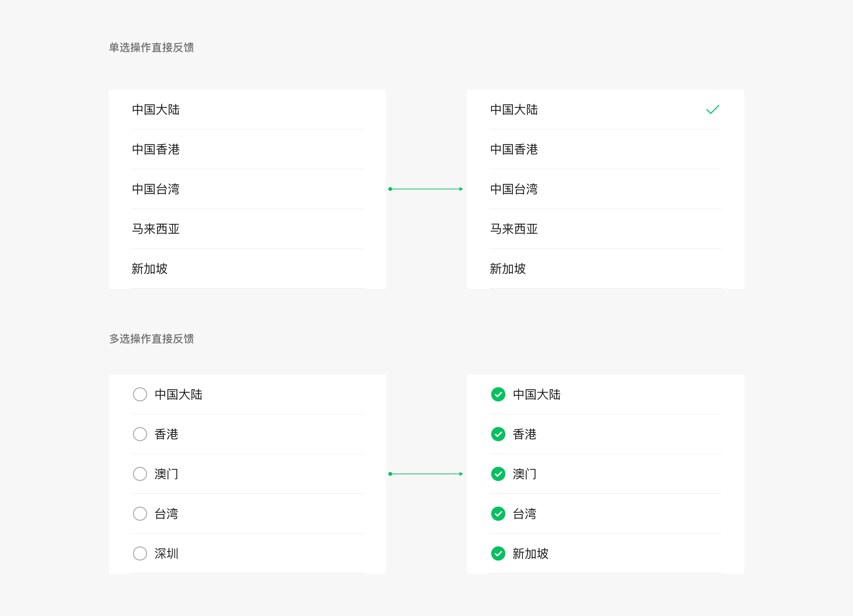Select 中国香港 in the left single-select list
Screen dimensions: 853x616
(x=156, y=149)
